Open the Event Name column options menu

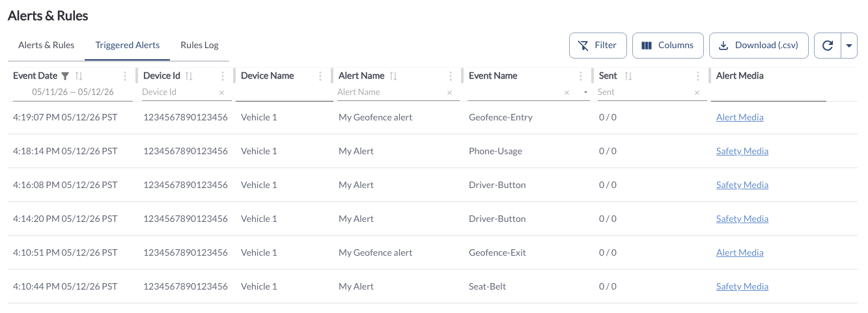pos(581,76)
